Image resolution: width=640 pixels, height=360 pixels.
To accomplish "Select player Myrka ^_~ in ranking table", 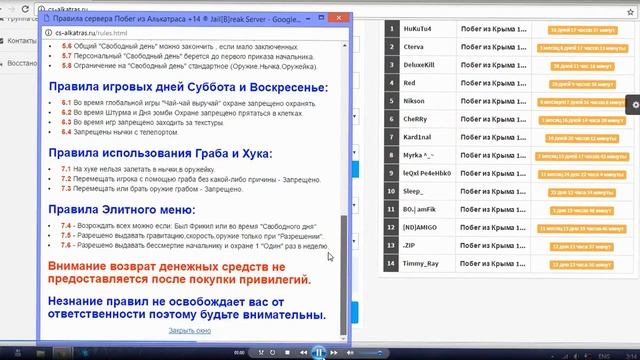I will pyautogui.click(x=418, y=155).
